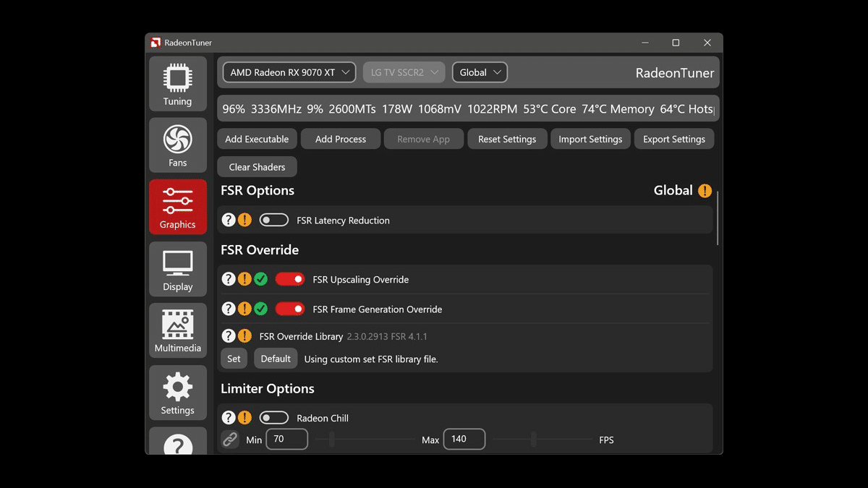
Task: Click the RadeonTuner logo in title bar
Action: coord(156,43)
